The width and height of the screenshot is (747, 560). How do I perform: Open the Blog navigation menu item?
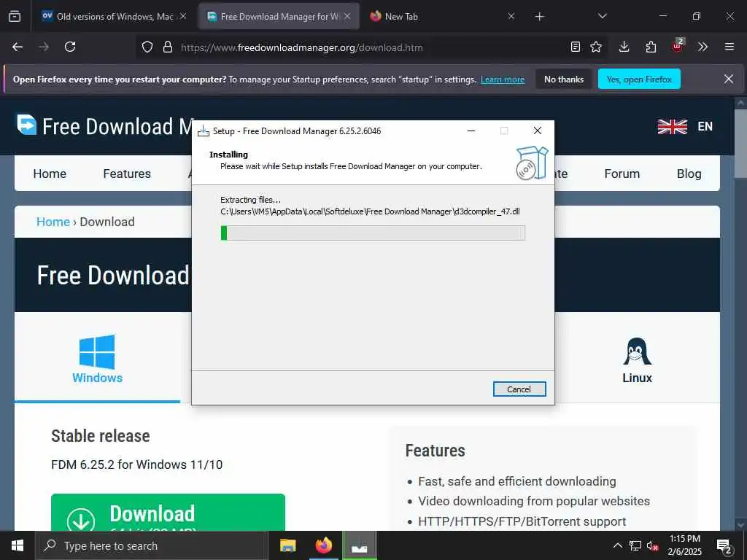pos(689,174)
